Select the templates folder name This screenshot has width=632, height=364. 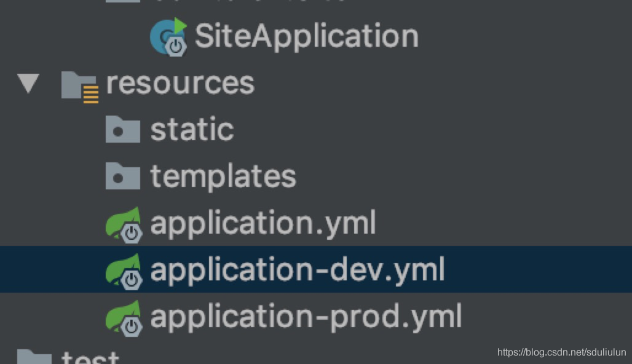223,176
